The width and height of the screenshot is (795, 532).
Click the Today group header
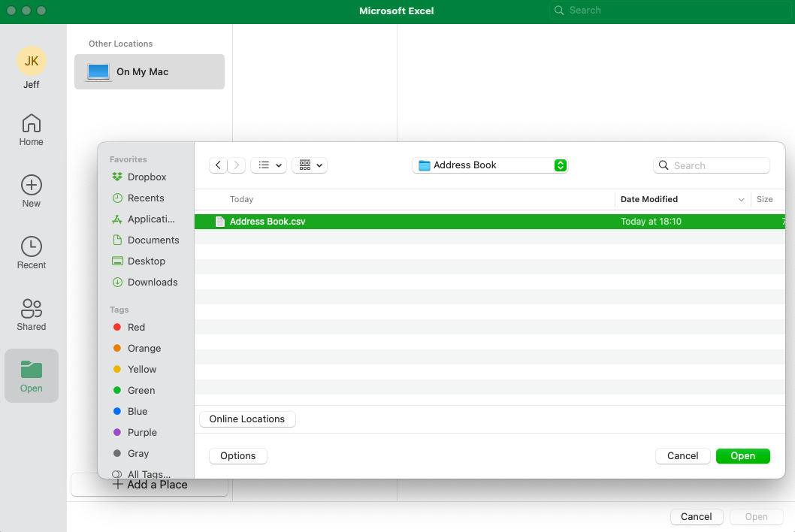point(241,199)
